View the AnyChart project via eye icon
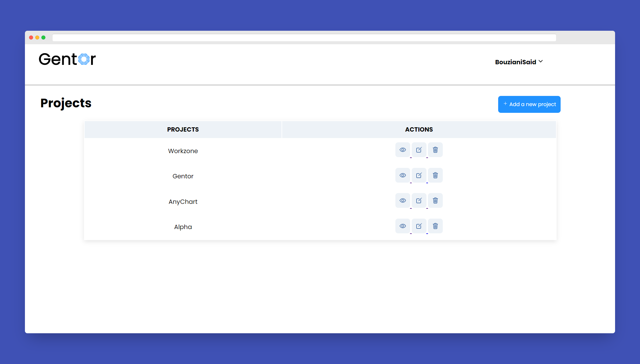This screenshot has width=640, height=364. pyautogui.click(x=402, y=200)
